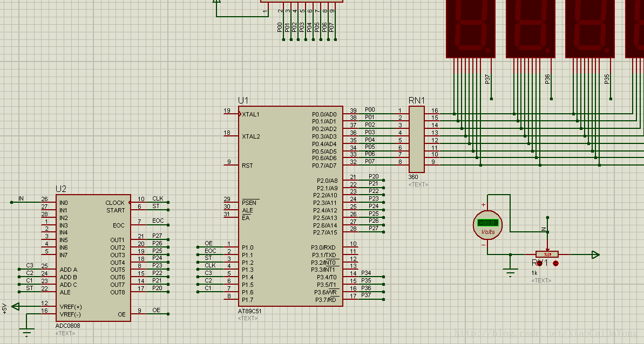Click the U2 reference label

tap(61, 189)
